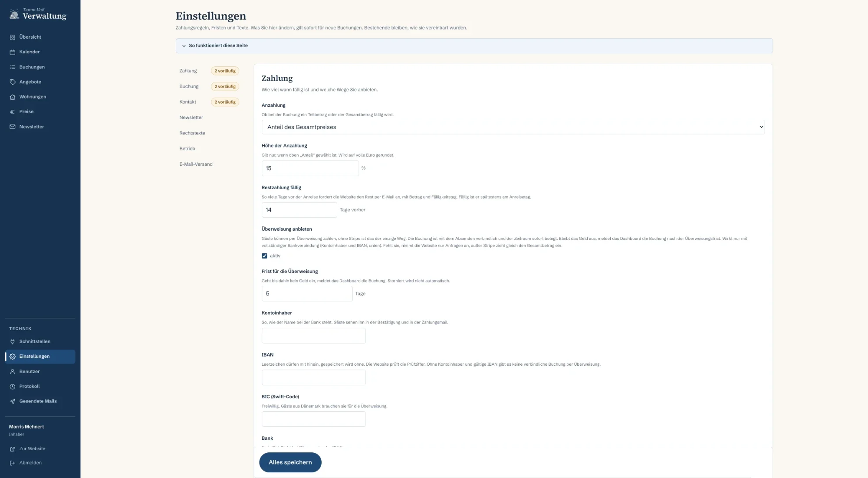The width and height of the screenshot is (868, 478).
Task: Click the 'Einstellungen' page heading
Action: click(210, 16)
